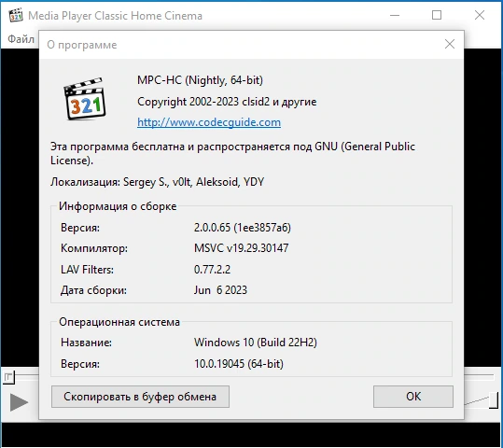Open the http://www.codecguide.com link
This screenshot has height=448, width=503.
tap(209, 122)
